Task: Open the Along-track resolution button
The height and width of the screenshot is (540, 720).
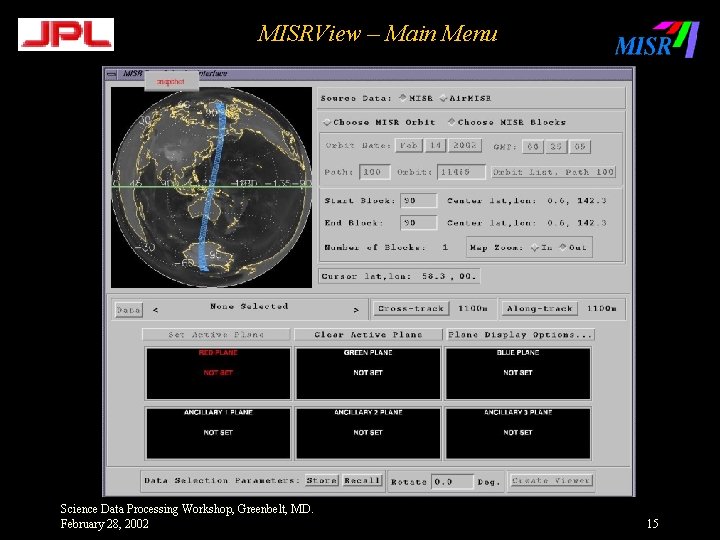Action: point(539,309)
